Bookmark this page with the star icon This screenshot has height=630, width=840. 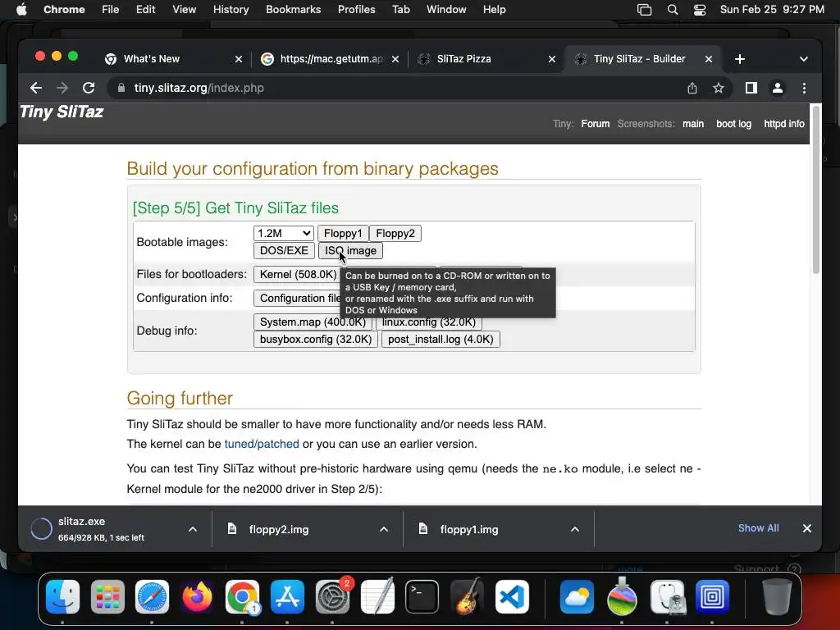[719, 88]
